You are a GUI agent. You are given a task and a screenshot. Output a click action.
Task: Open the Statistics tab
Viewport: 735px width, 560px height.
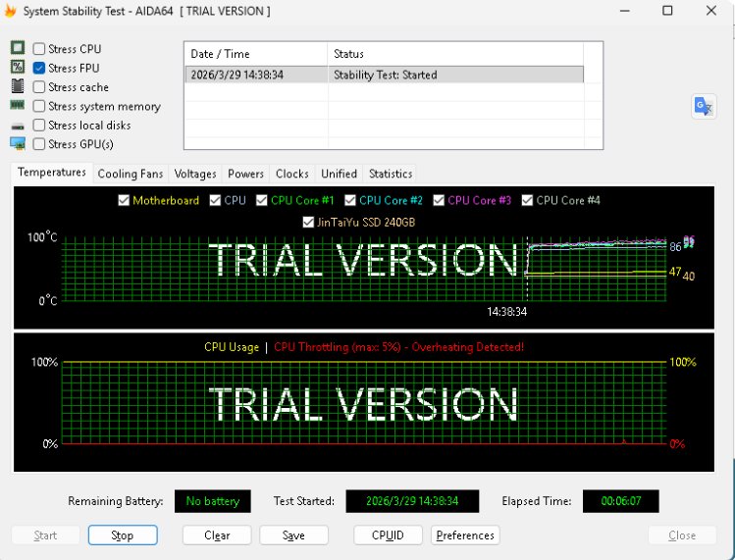coord(390,174)
